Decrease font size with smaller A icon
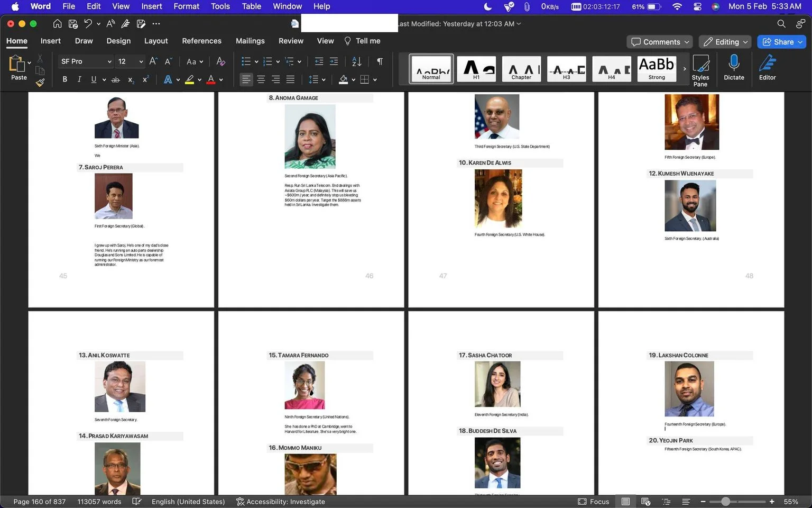Image resolution: width=812 pixels, height=508 pixels. (168, 61)
